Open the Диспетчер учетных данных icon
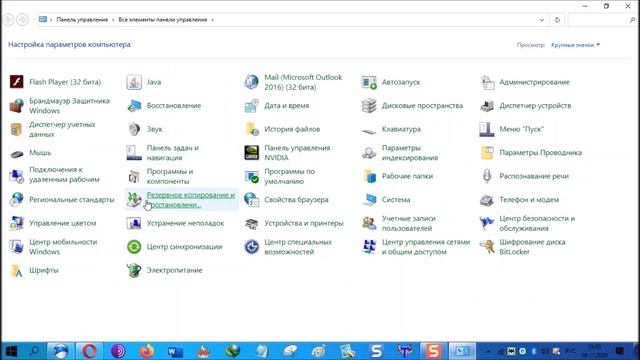640x360 pixels. coord(17,129)
